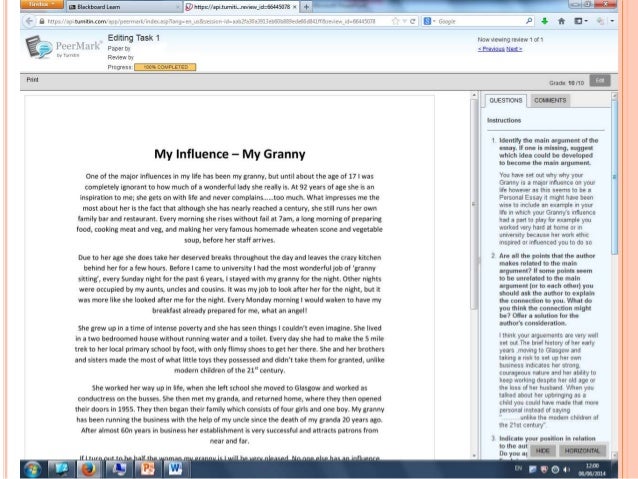This screenshot has height=479, width=638.
Task: Switch to the COMMENTS tab
Action: 550,101
